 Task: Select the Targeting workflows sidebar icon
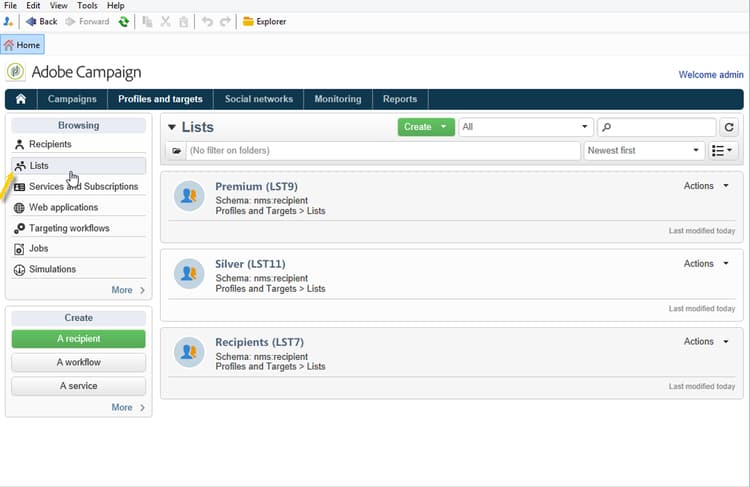(19, 229)
